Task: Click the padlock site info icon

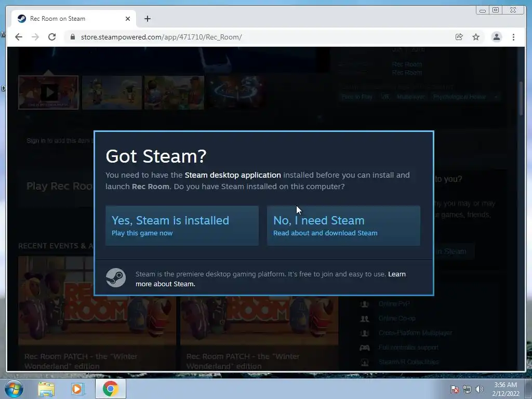Action: (x=72, y=37)
